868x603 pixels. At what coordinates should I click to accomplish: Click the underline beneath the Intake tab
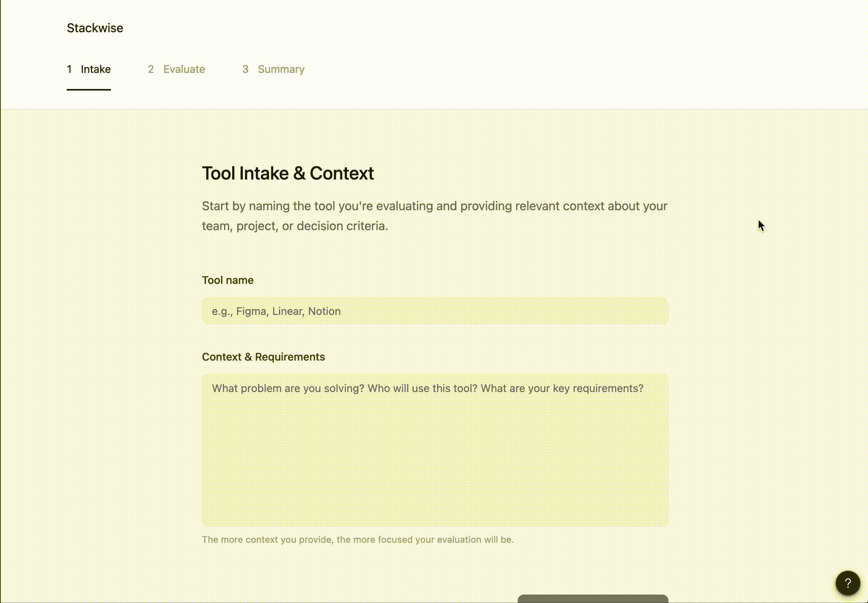click(x=89, y=90)
